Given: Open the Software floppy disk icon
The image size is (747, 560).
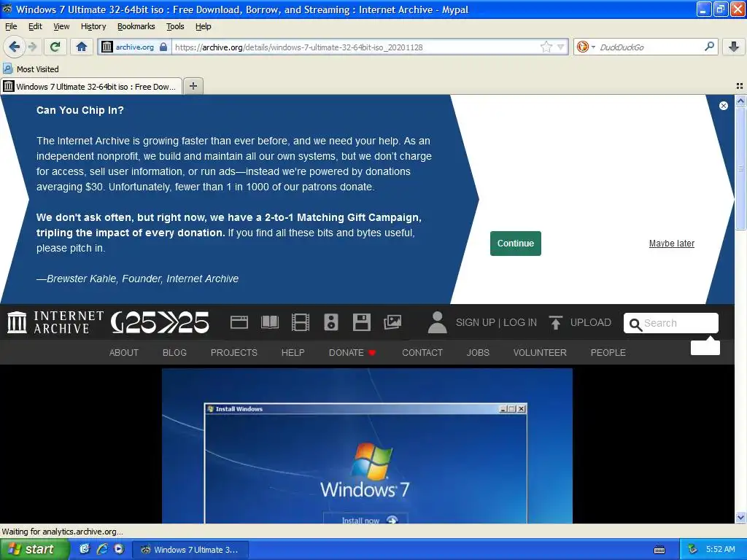Looking at the screenshot, I should tap(362, 322).
